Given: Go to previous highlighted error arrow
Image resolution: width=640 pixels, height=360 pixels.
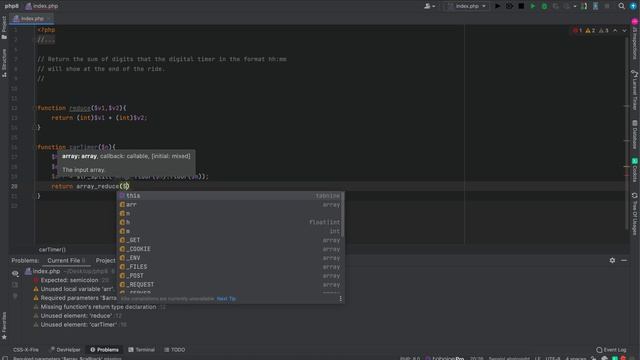Looking at the screenshot, I should click(615, 31).
